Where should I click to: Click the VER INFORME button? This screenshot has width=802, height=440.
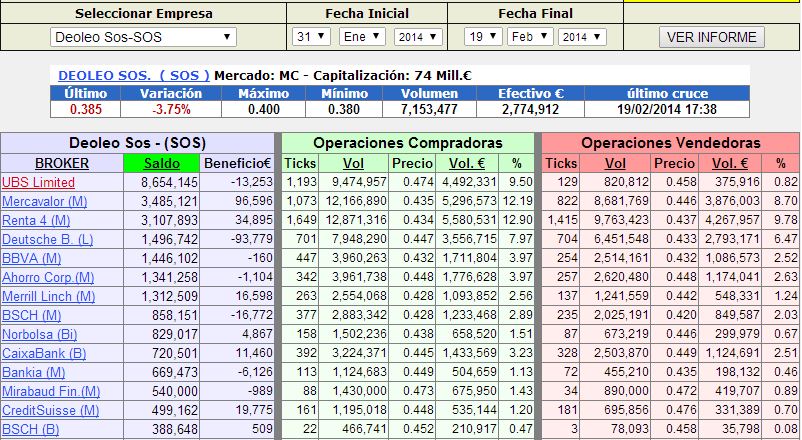tap(711, 37)
